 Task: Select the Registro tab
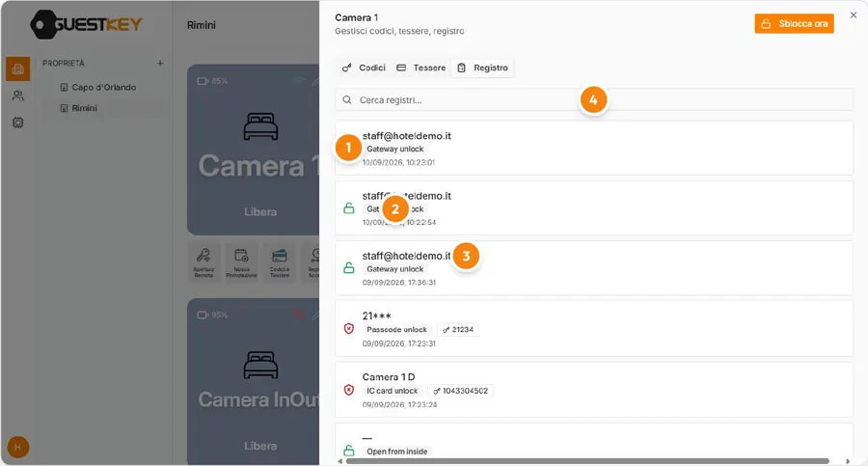[483, 68]
